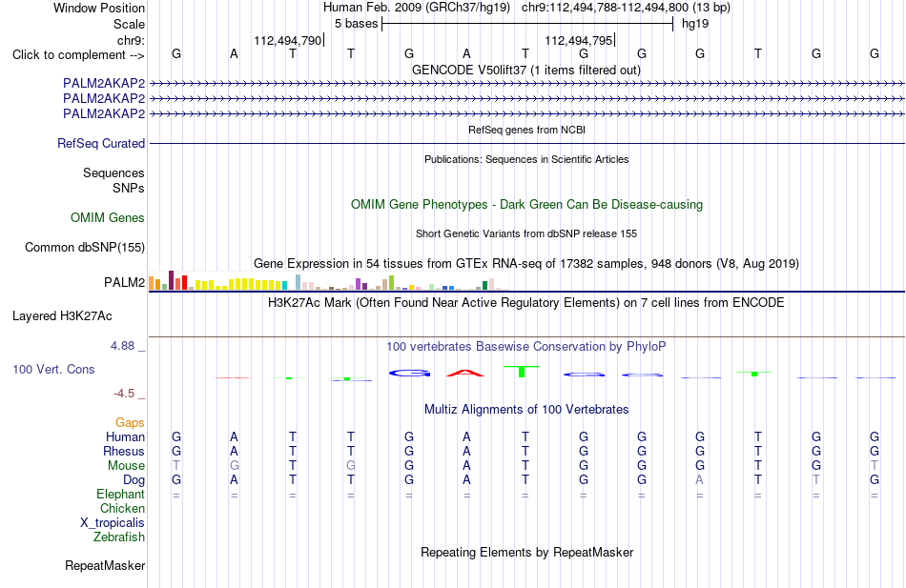Image resolution: width=906 pixels, height=588 pixels.
Task: Click the Human alignment row label
Action: 125,437
